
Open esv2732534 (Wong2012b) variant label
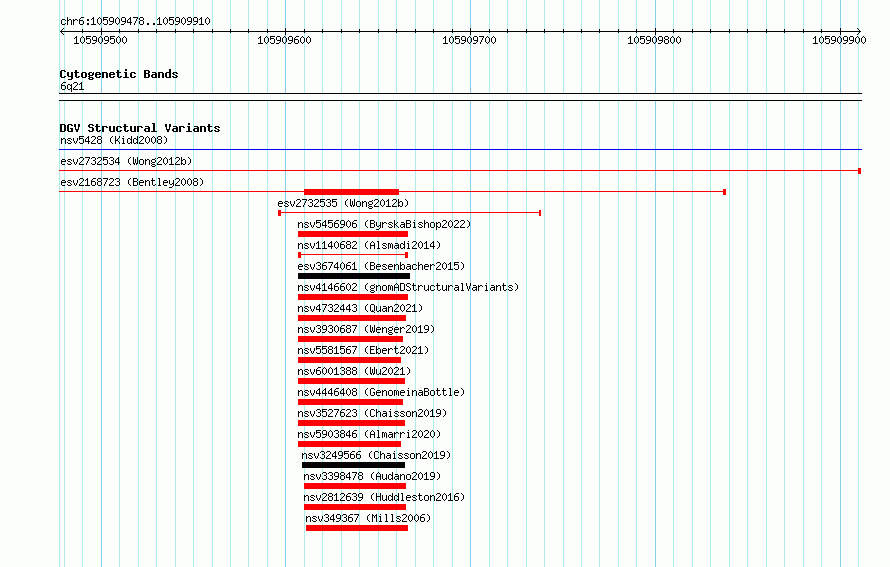point(126,161)
